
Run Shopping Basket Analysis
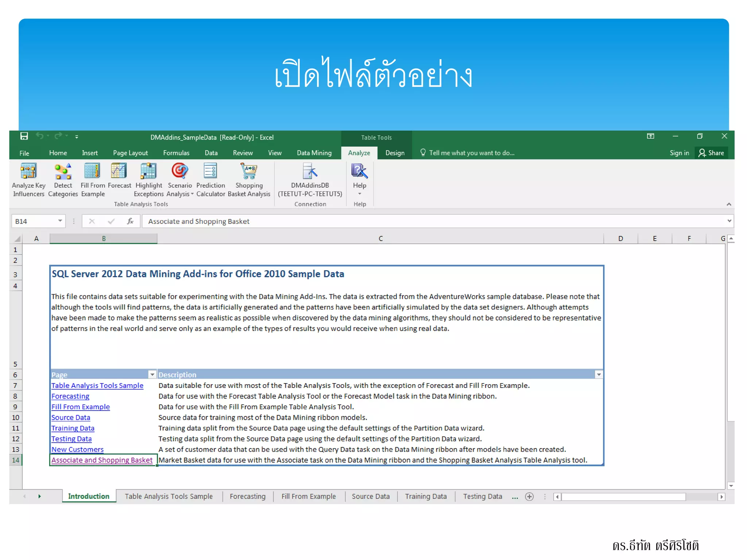pos(249,171)
